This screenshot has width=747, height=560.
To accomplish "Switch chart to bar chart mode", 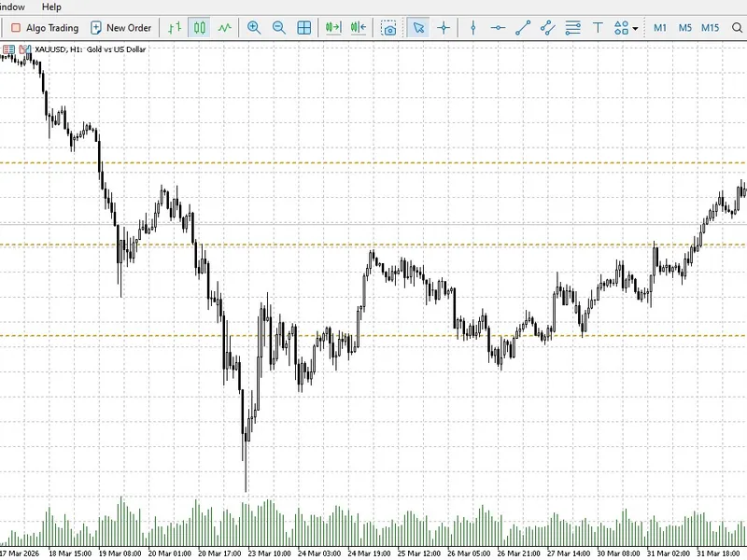I will pos(175,28).
